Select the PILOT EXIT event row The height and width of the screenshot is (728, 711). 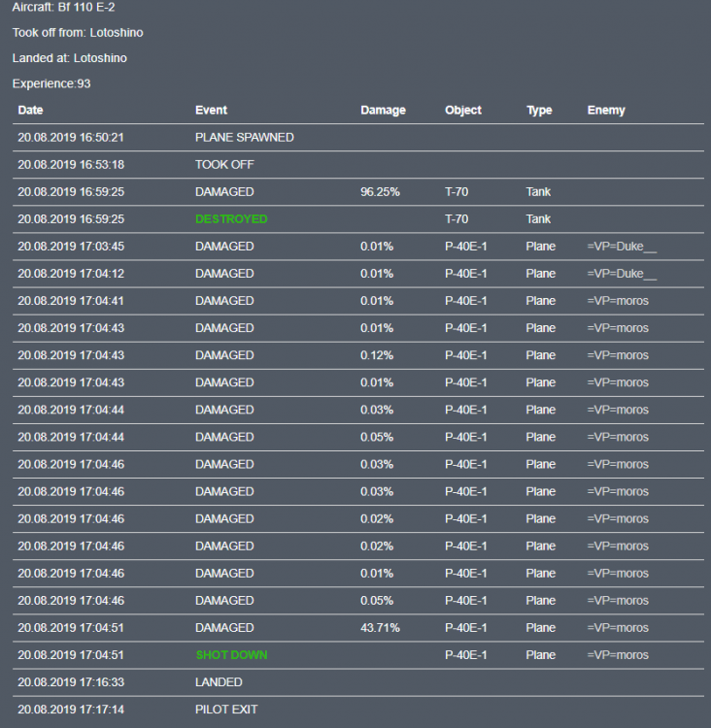(226, 710)
